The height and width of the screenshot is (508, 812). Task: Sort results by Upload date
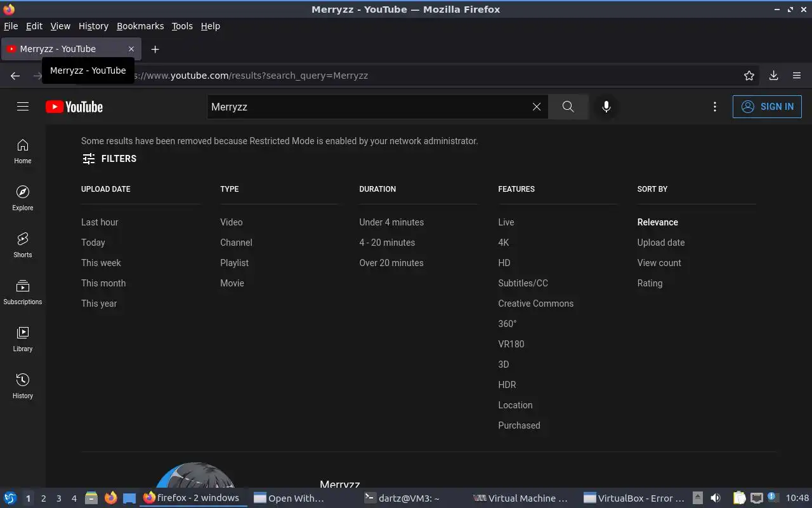tap(661, 243)
